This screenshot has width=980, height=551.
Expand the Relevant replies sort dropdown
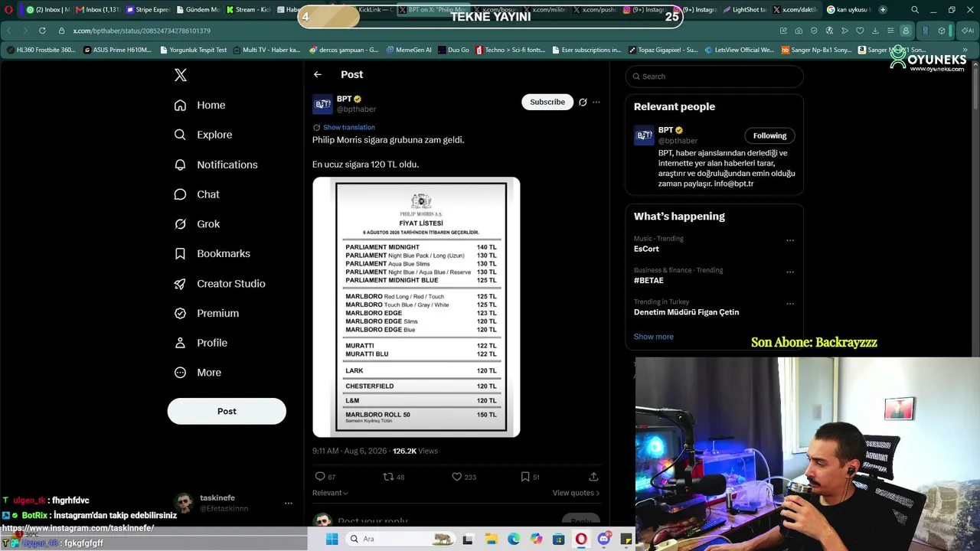[x=330, y=493]
